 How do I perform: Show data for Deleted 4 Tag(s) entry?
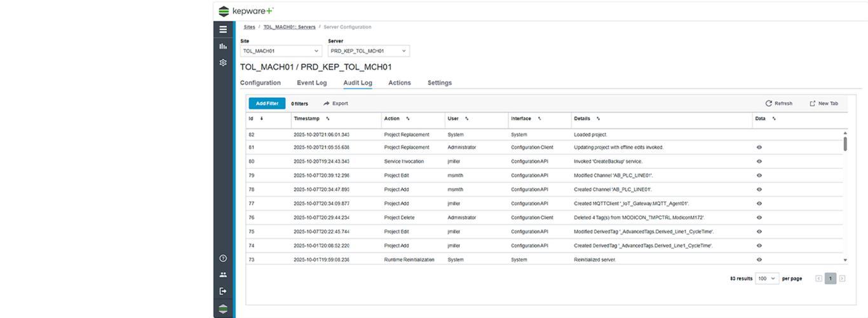(x=759, y=218)
